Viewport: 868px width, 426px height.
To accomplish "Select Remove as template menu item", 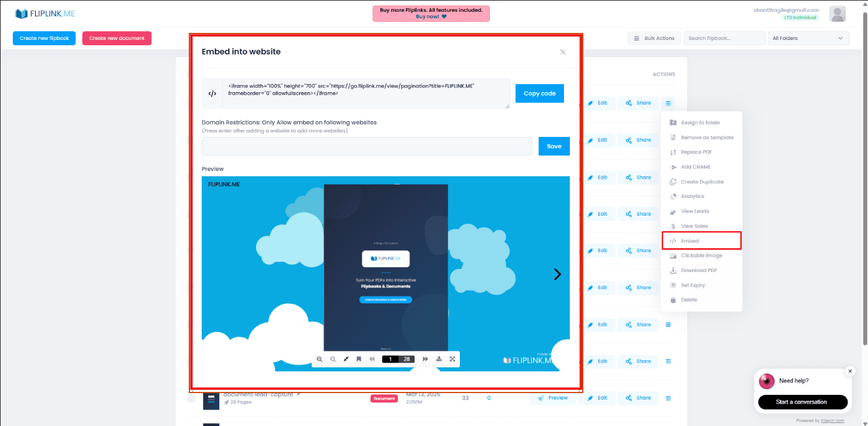I will coord(702,137).
